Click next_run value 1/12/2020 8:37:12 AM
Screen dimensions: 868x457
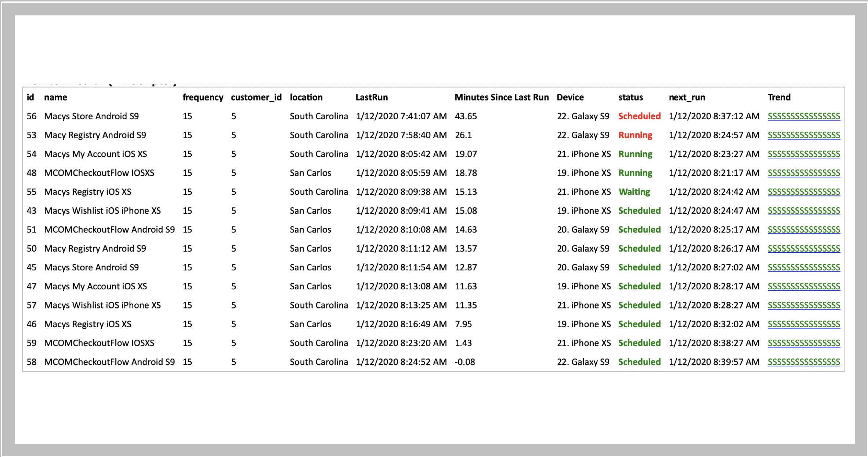(714, 116)
